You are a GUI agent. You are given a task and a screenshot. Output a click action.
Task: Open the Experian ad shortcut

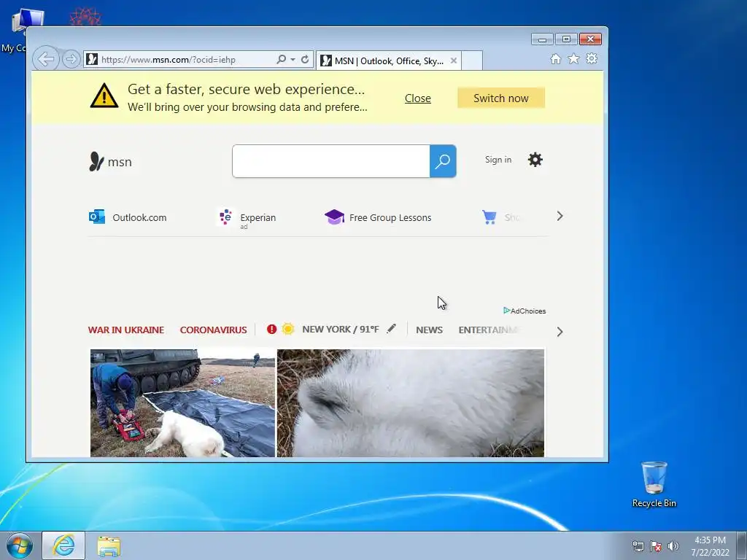coord(248,218)
